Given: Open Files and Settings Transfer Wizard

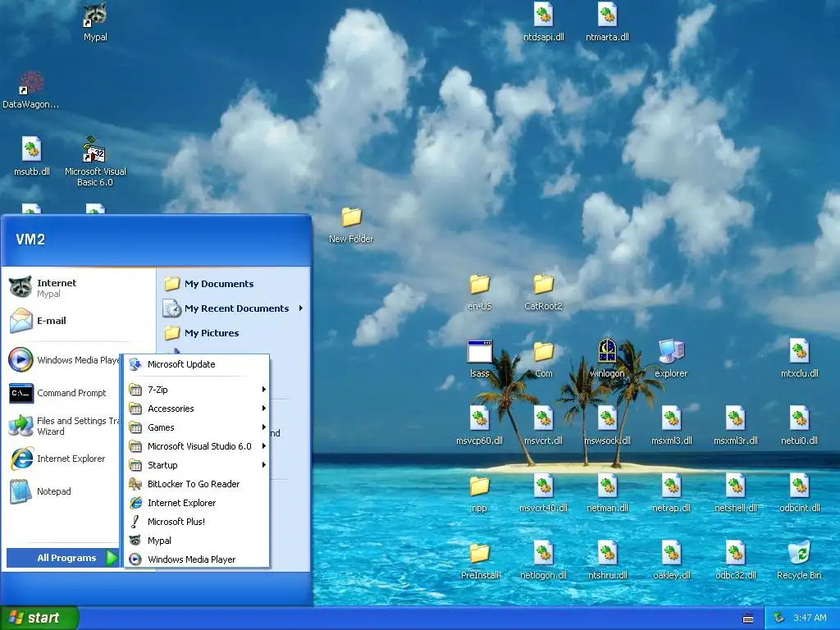Looking at the screenshot, I should point(63,426).
